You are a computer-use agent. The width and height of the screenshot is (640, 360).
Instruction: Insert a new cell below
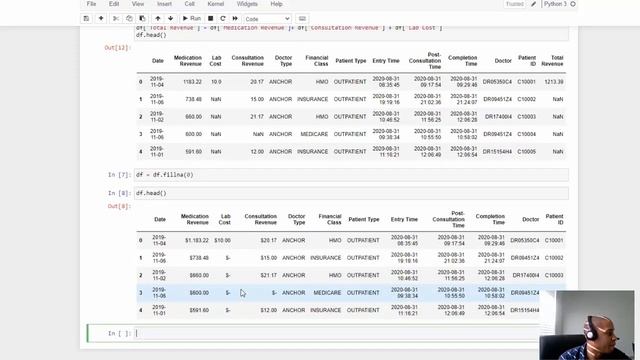pyautogui.click(x=101, y=19)
